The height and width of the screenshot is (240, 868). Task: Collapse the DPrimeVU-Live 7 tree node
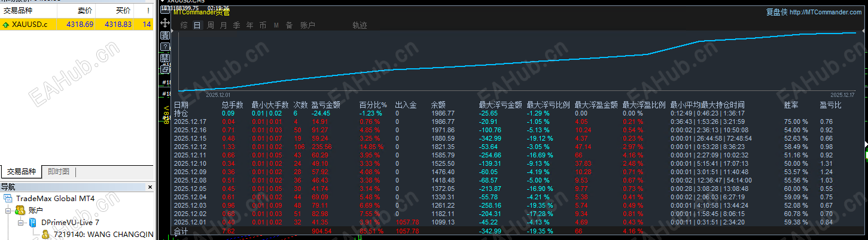tap(21, 222)
